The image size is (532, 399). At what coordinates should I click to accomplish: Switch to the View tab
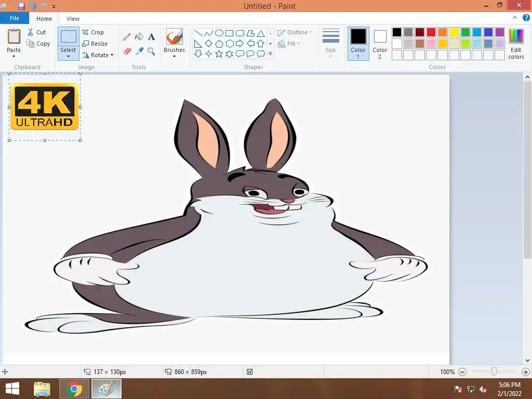[73, 19]
